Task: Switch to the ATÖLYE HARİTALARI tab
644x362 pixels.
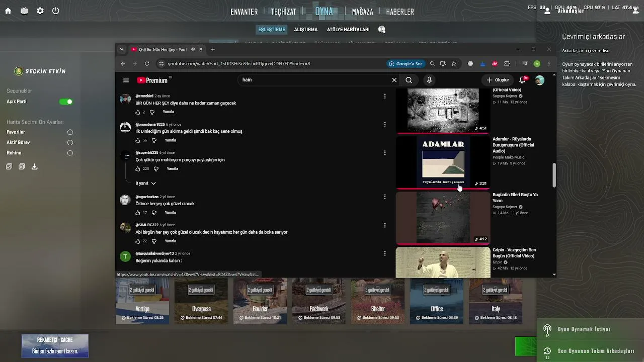Action: [348, 30]
